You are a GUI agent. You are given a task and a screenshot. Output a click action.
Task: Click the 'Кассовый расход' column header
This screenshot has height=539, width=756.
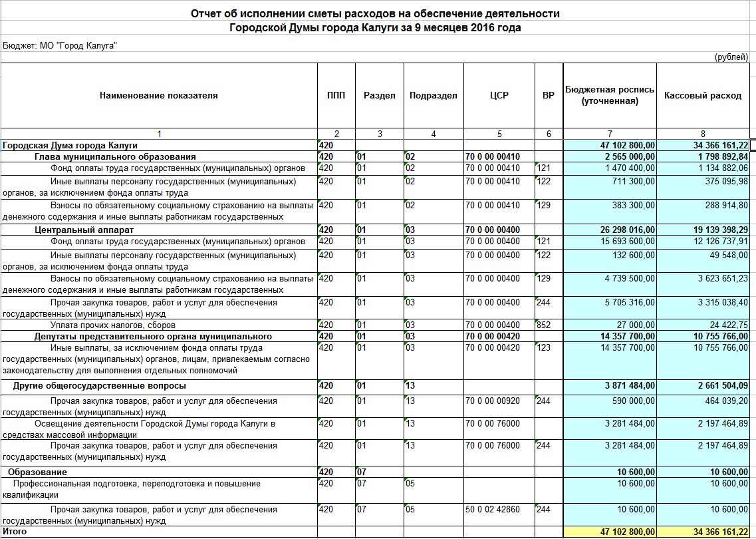(x=702, y=95)
